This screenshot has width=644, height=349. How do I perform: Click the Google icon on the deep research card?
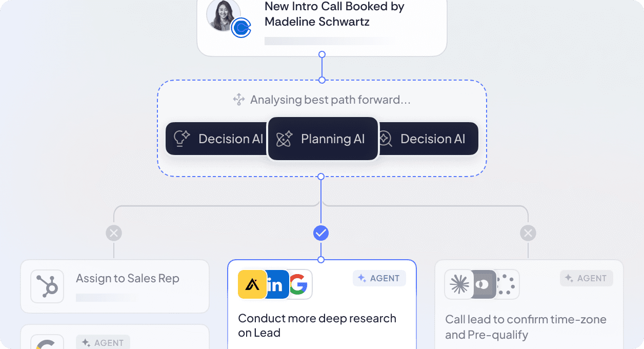coord(300,284)
